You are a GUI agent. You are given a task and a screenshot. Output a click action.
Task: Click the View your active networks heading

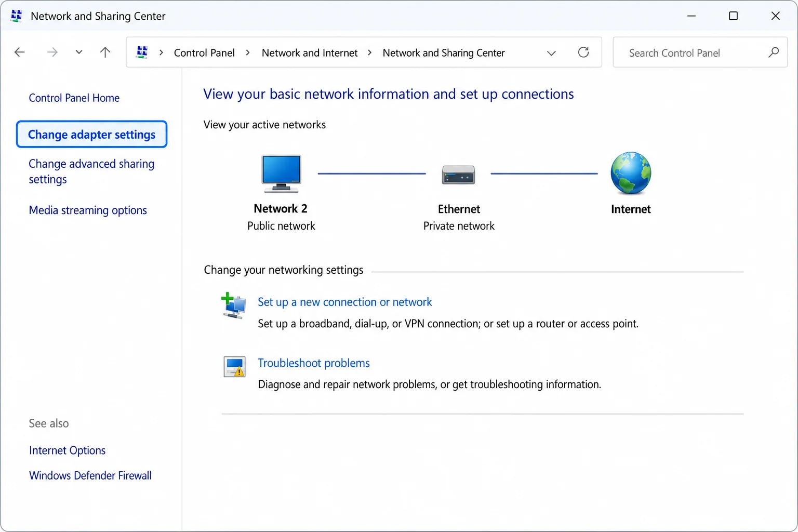tap(264, 125)
